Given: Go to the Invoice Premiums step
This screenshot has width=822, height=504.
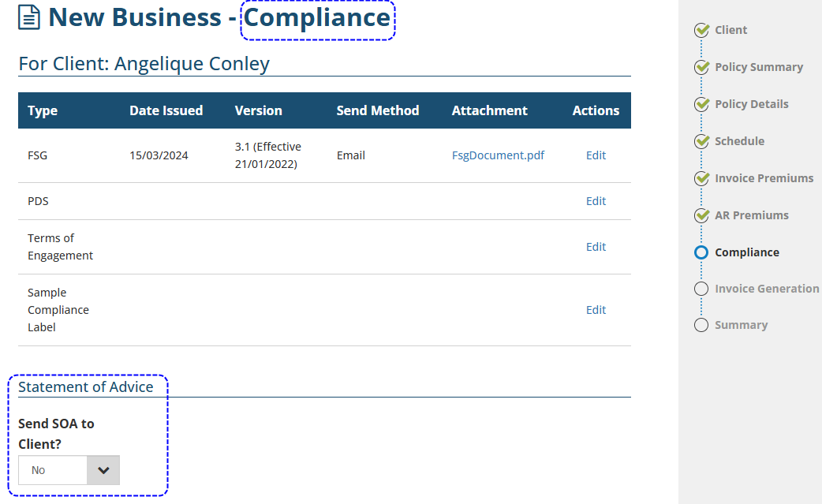Looking at the screenshot, I should tap(764, 178).
